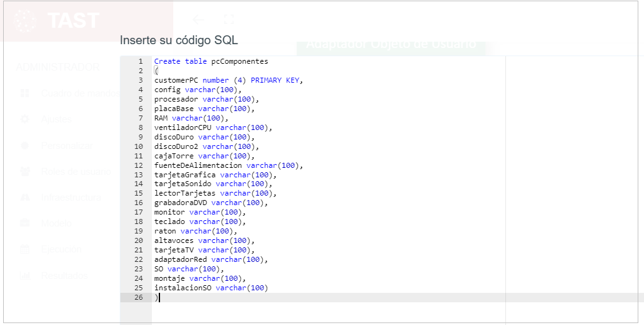
Task: Click line number 12 in editor gutter
Action: (139, 165)
